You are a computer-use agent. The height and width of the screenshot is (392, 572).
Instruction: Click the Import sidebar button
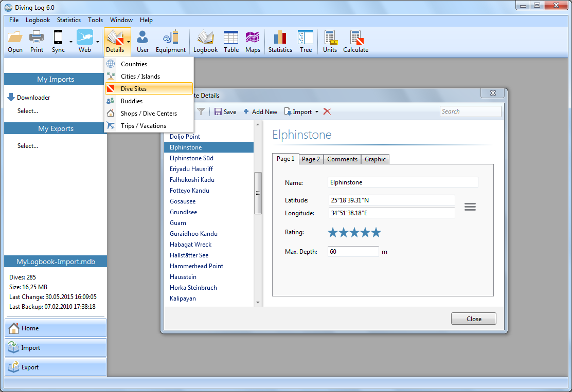pos(56,348)
